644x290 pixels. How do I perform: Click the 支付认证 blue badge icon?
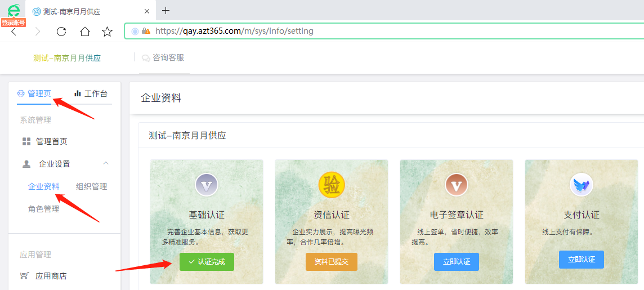[582, 185]
